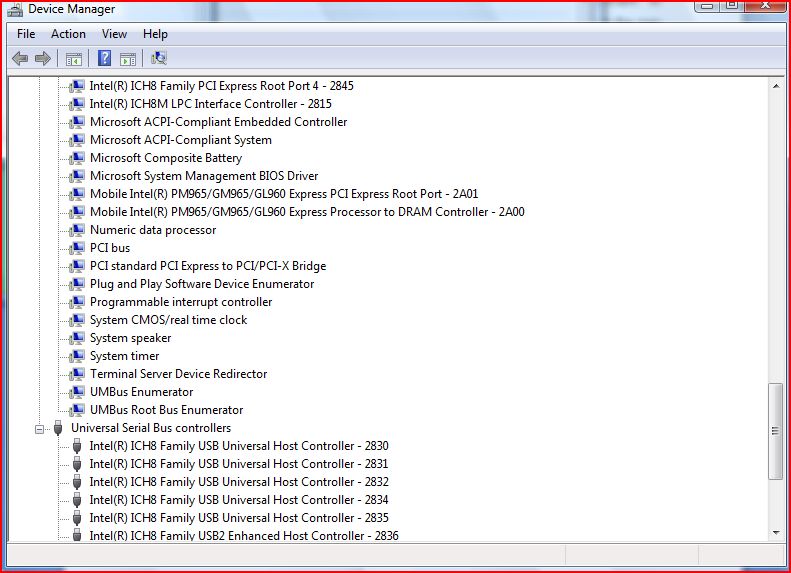Image resolution: width=791 pixels, height=573 pixels.
Task: Click USB icon for Host Controller - 2835
Action: (77, 518)
